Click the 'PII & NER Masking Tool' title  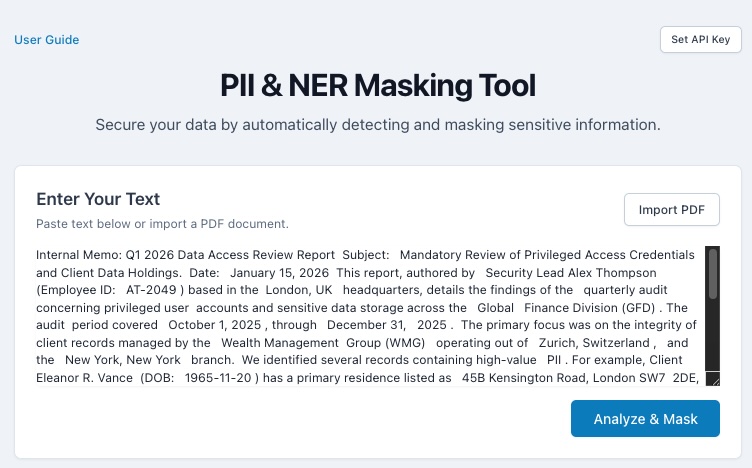click(378, 85)
